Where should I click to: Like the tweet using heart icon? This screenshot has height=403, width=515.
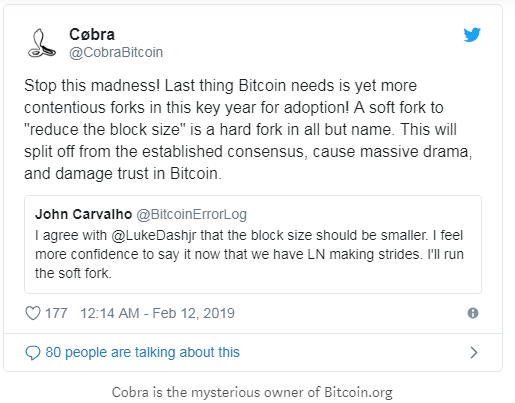(33, 313)
